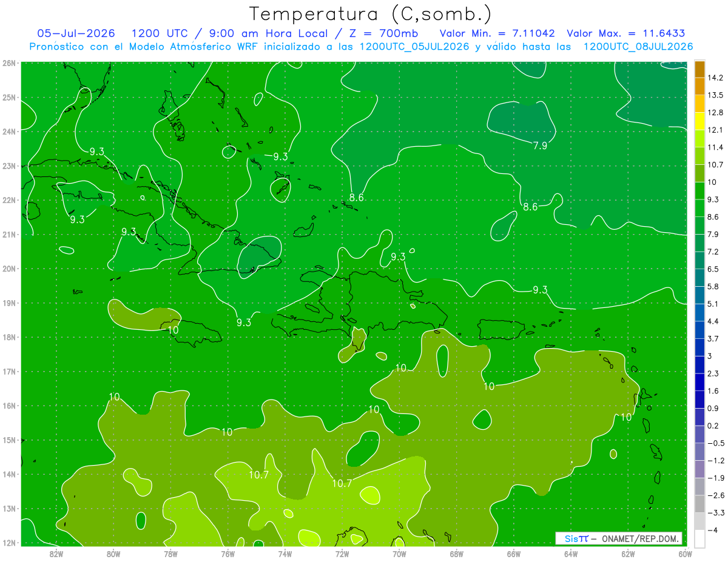
Task: Pick the colorbar swatch between 10 and 10.7
Action: (699, 173)
